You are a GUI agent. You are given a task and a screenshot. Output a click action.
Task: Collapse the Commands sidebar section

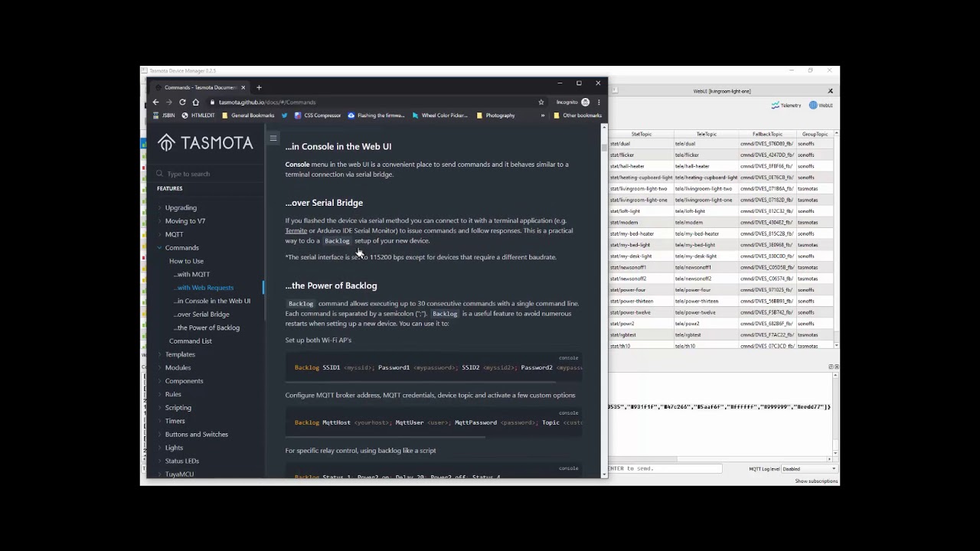[181, 248]
